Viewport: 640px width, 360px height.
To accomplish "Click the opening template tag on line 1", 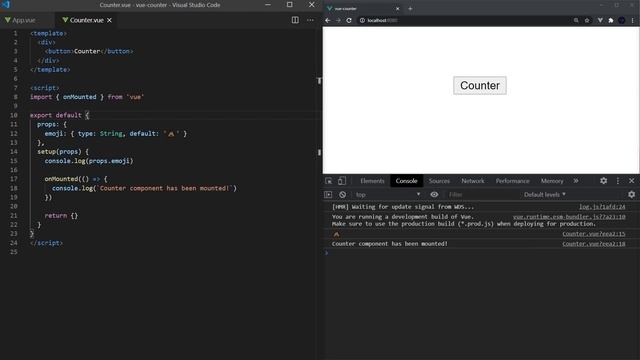I will 48,33.
